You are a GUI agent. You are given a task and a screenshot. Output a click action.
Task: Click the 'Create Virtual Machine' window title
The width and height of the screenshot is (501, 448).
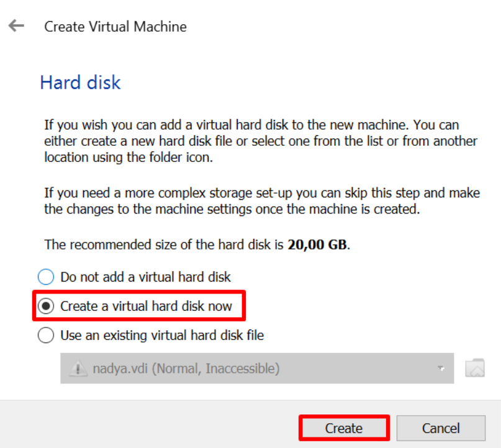(115, 27)
